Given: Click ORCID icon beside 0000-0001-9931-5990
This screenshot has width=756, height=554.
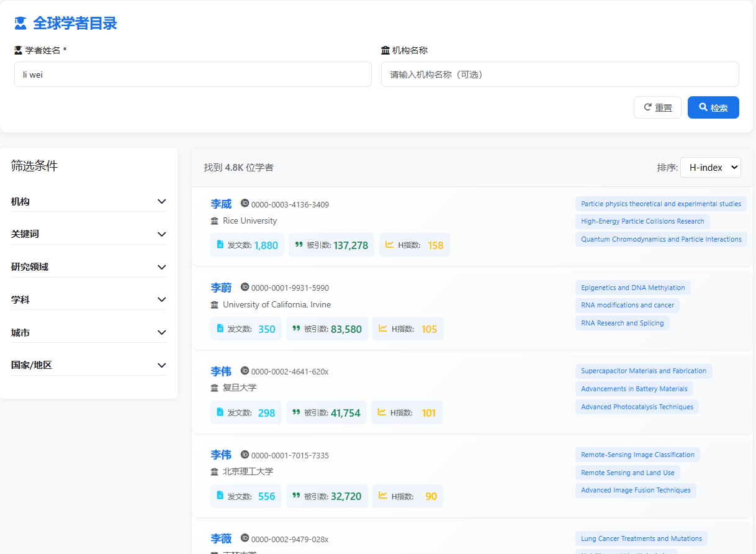Looking at the screenshot, I should (x=245, y=288).
